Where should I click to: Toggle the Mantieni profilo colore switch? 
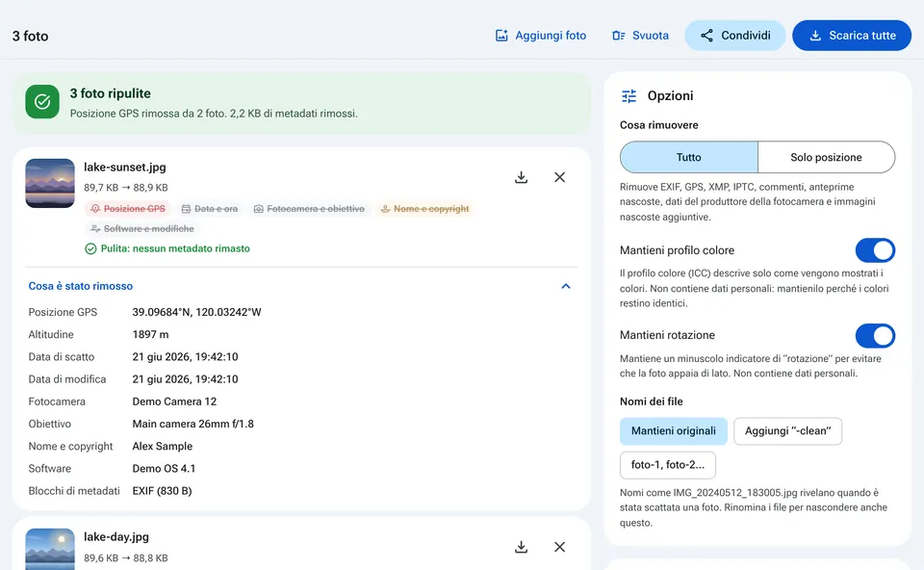coord(875,250)
